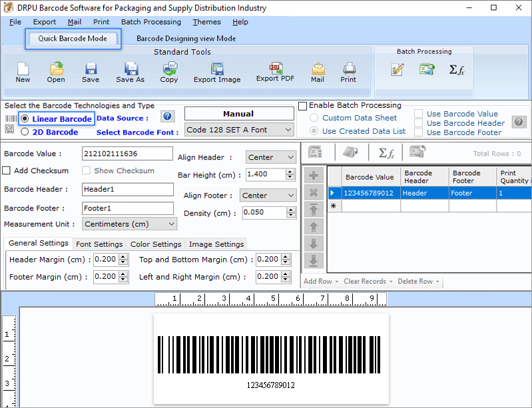532x408 pixels.
Task: Click the Excel sheet icon above the data grid
Action: (315, 152)
